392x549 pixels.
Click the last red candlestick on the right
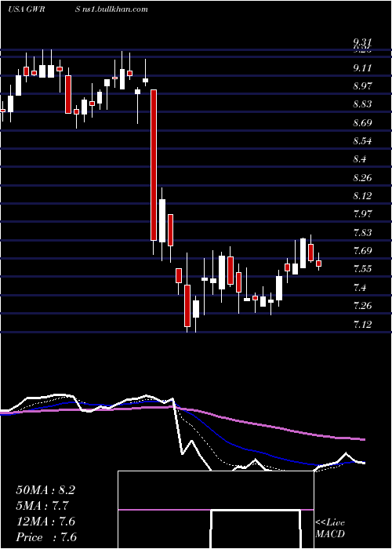[x=318, y=264]
